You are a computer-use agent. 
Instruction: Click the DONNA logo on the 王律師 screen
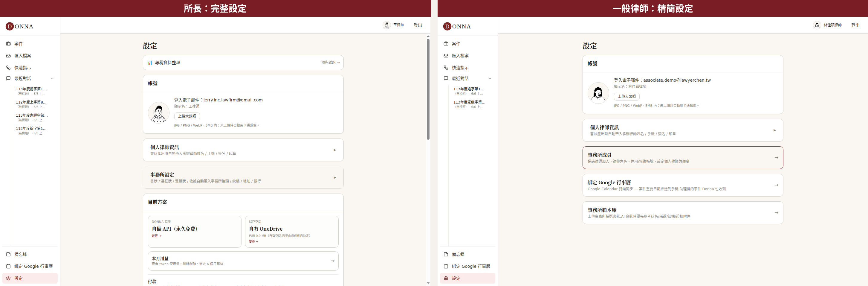coord(19,26)
